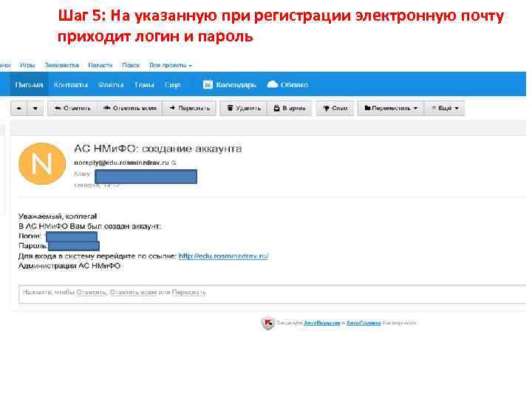The height and width of the screenshot is (399, 532).
Task: Switch to the Контакты tab
Action: [71, 85]
